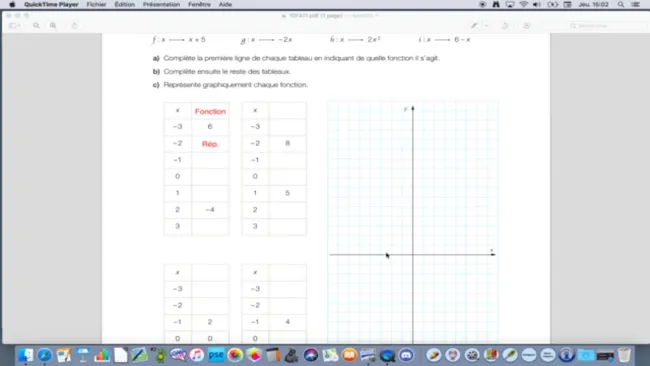
Task: Click the zoom in magnifier icon
Action: (53, 26)
